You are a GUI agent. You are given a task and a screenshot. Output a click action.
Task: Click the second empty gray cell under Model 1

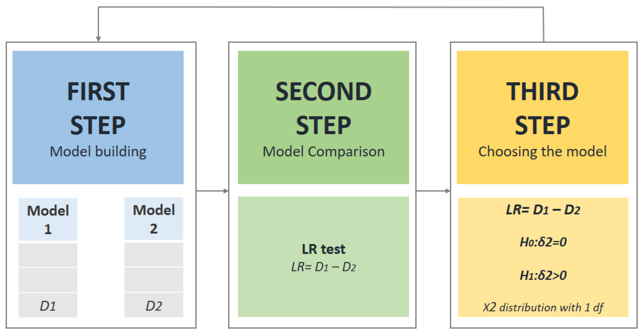pyautogui.click(x=48, y=280)
